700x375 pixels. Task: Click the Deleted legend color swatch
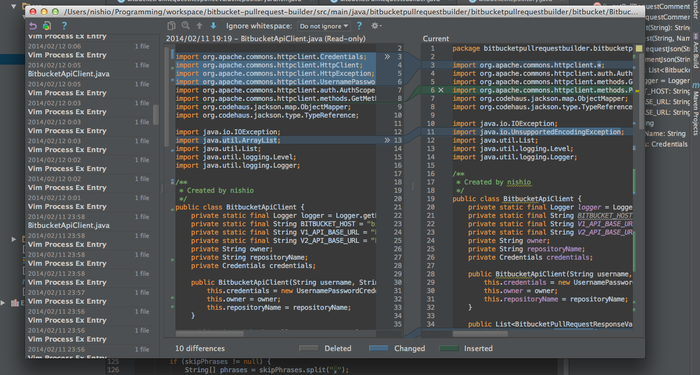coord(308,348)
